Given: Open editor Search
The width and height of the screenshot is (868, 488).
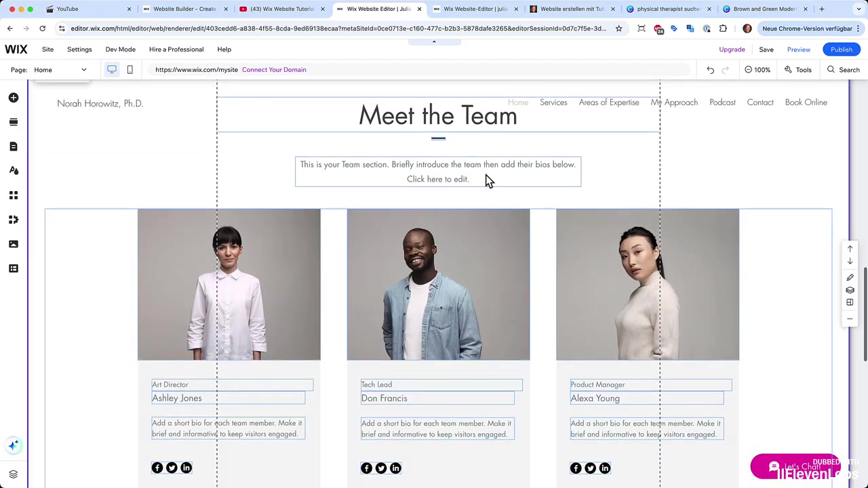Looking at the screenshot, I should (843, 70).
